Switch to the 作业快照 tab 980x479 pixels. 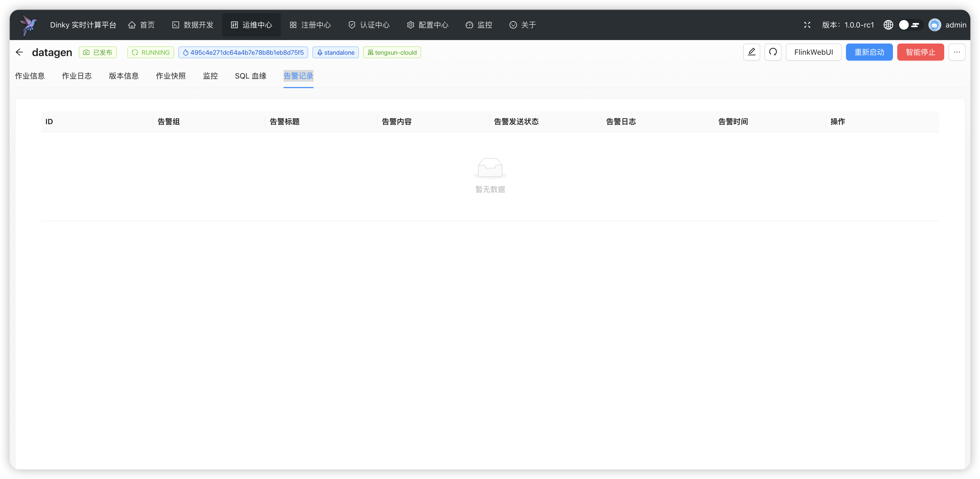(171, 76)
